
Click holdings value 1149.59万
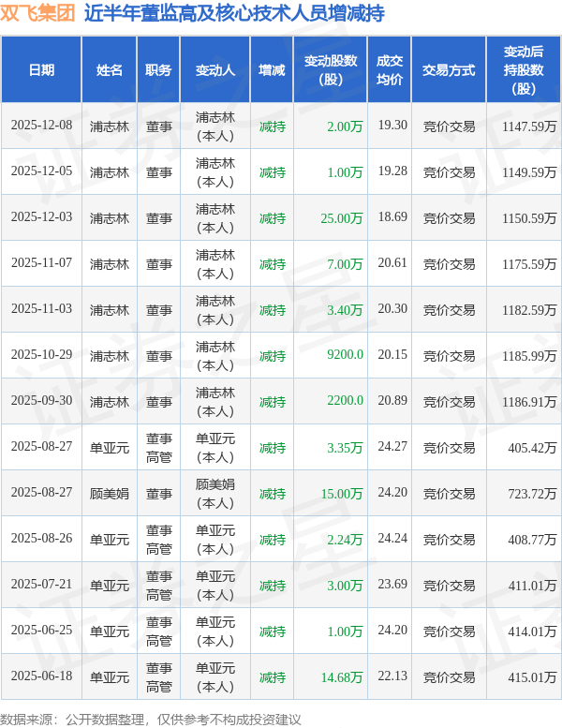(x=529, y=172)
